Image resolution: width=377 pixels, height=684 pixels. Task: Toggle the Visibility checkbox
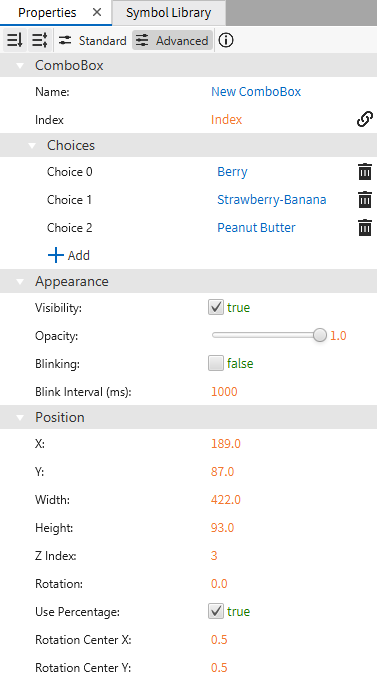pos(216,308)
